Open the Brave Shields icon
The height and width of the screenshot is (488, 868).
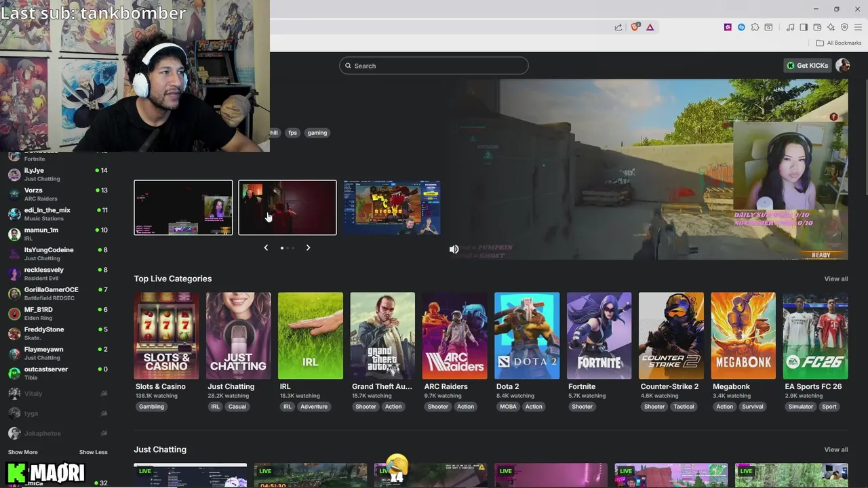[x=635, y=27]
